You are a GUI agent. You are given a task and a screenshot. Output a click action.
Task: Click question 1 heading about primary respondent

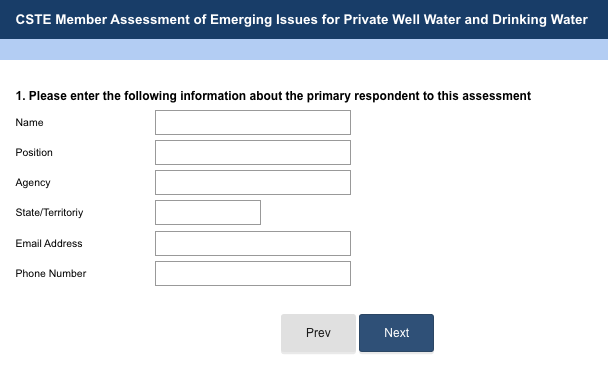(x=273, y=96)
